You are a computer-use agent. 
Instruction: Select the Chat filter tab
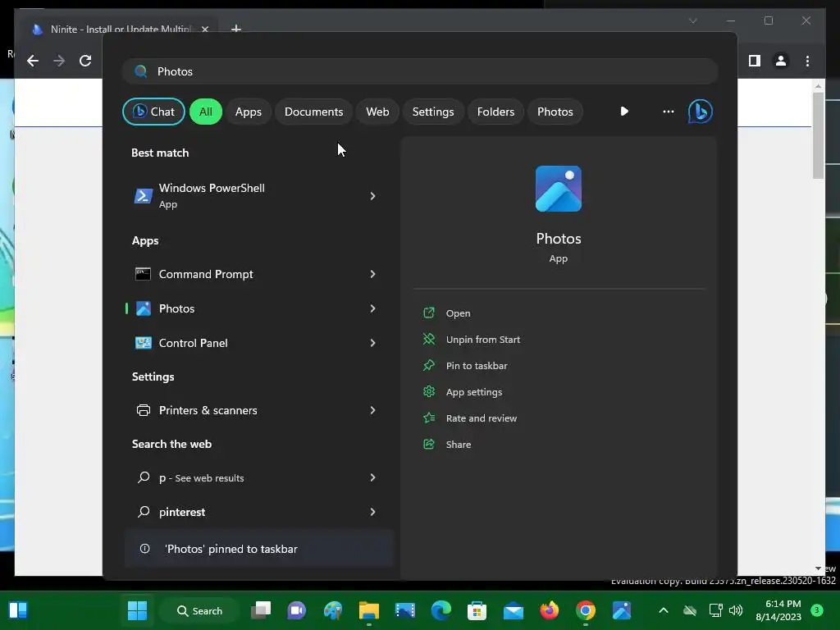(153, 112)
